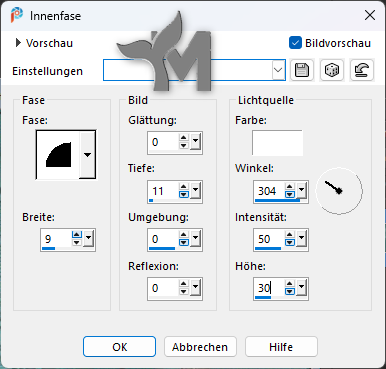Image resolution: width=386 pixels, height=369 pixels.
Task: Confirm settings with the OK button
Action: [x=119, y=347]
